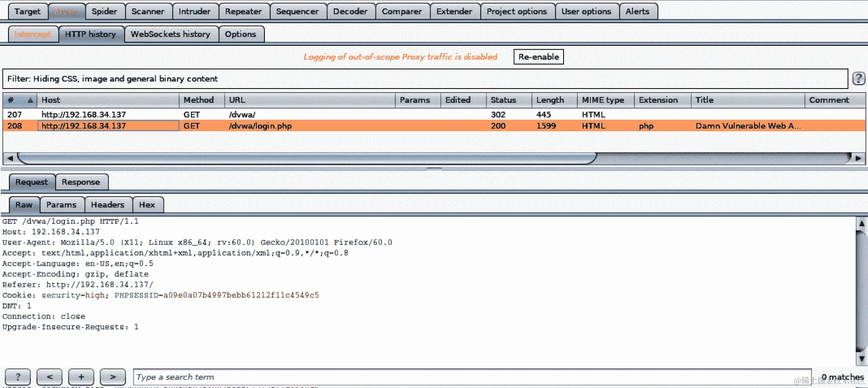Click the request pane scroll up arrow

pyautogui.click(x=861, y=223)
